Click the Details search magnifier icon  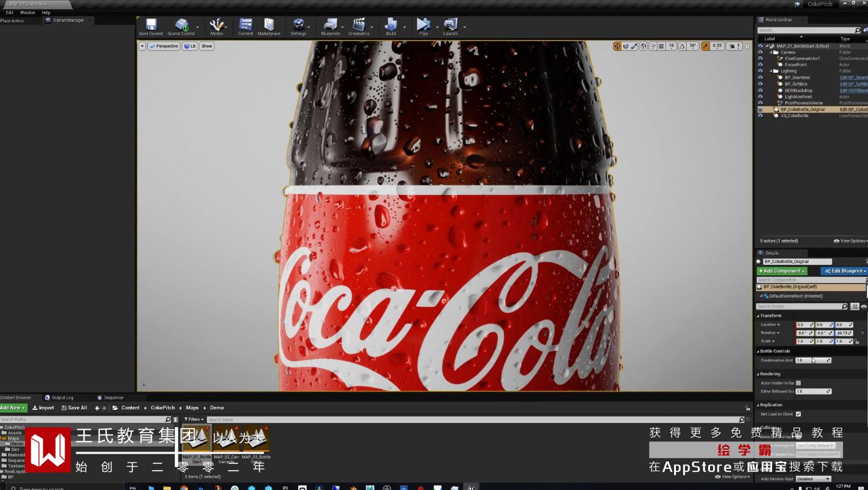click(x=844, y=306)
